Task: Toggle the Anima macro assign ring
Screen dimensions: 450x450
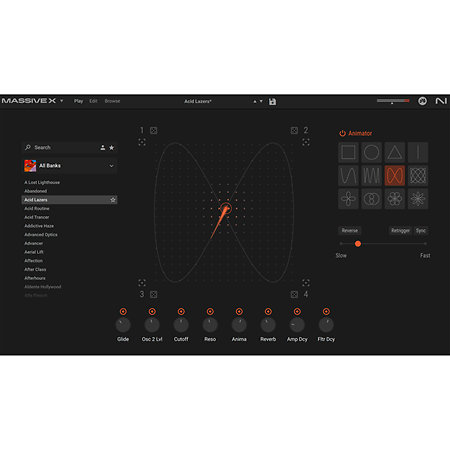Action: [x=239, y=311]
